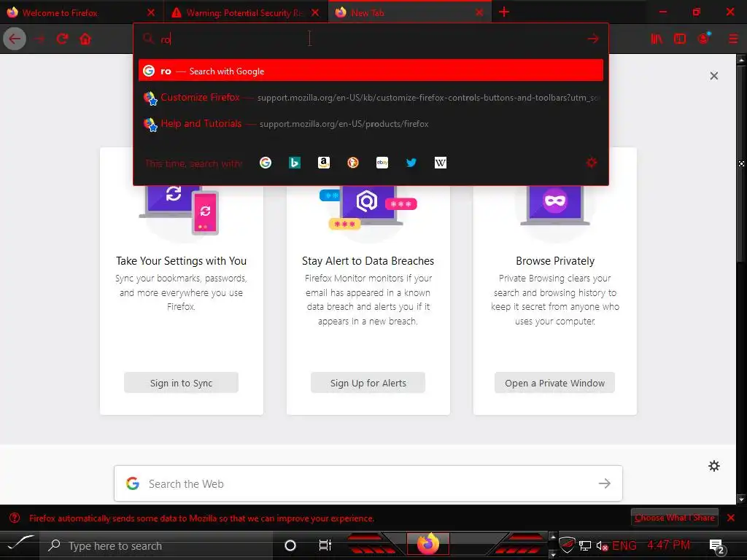Viewport: 747px width, 560px height.
Task: Open the Action Center notifications icon
Action: point(716,545)
